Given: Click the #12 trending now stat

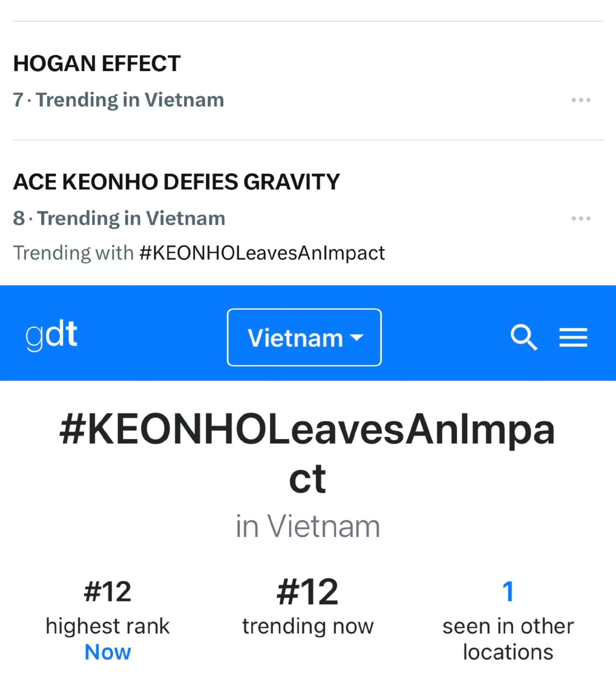Looking at the screenshot, I should 307,592.
